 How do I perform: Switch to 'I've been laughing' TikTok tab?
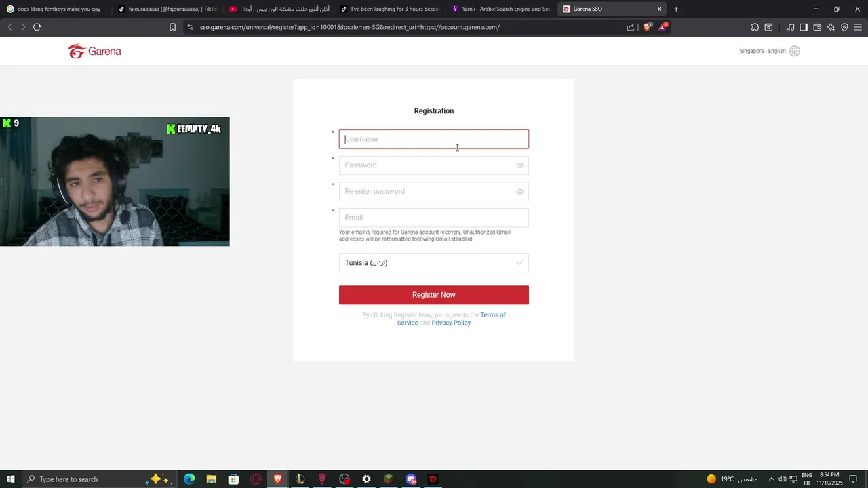click(389, 9)
